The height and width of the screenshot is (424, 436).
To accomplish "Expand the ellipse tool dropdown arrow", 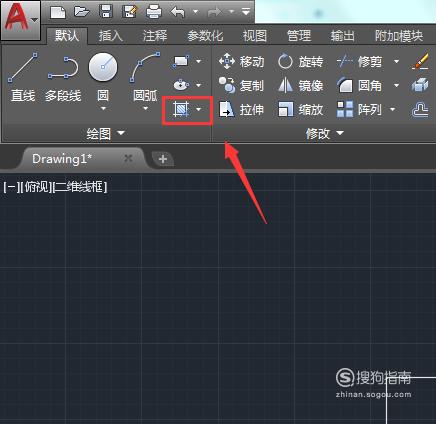I will 199,85.
